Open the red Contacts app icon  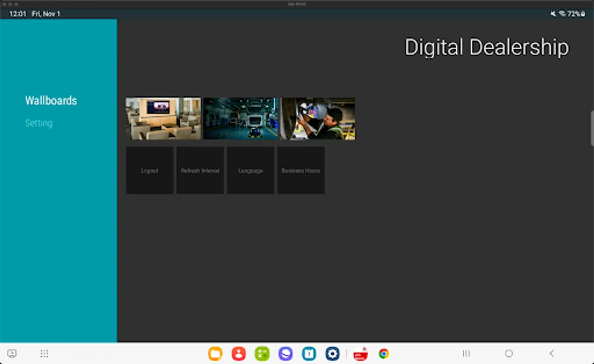(239, 354)
